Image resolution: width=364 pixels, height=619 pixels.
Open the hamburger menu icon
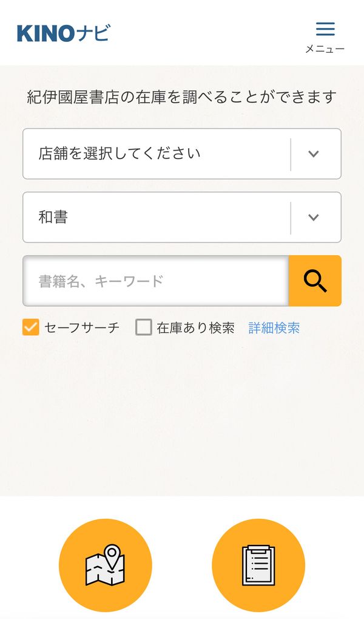pos(325,29)
